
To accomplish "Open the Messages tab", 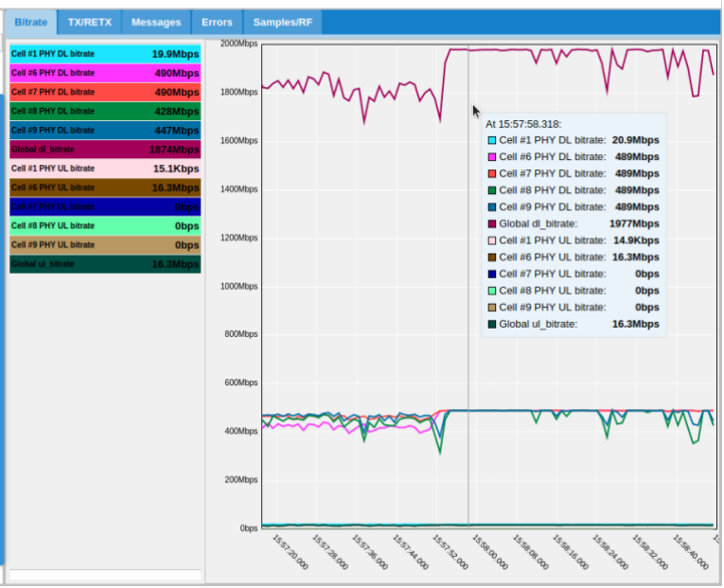I will tap(156, 22).
